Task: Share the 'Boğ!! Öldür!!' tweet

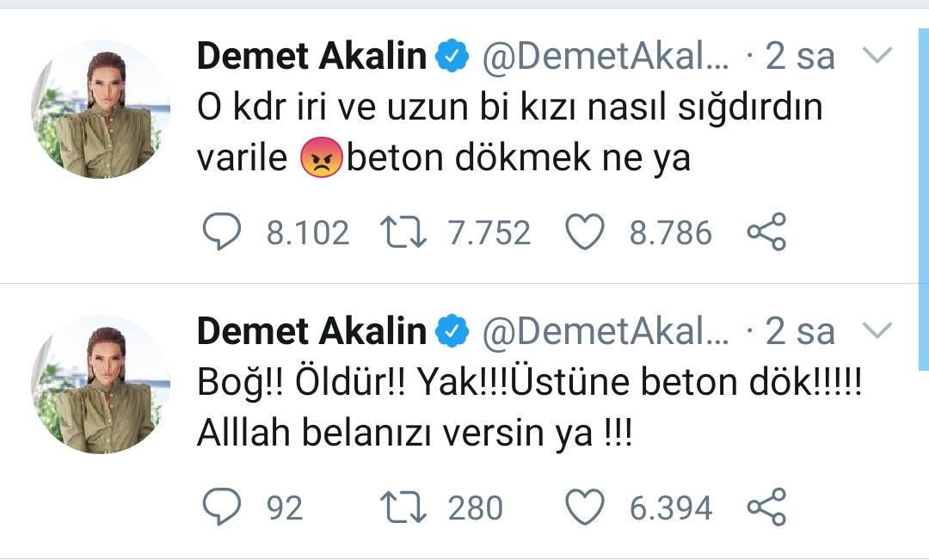Action: (x=766, y=507)
